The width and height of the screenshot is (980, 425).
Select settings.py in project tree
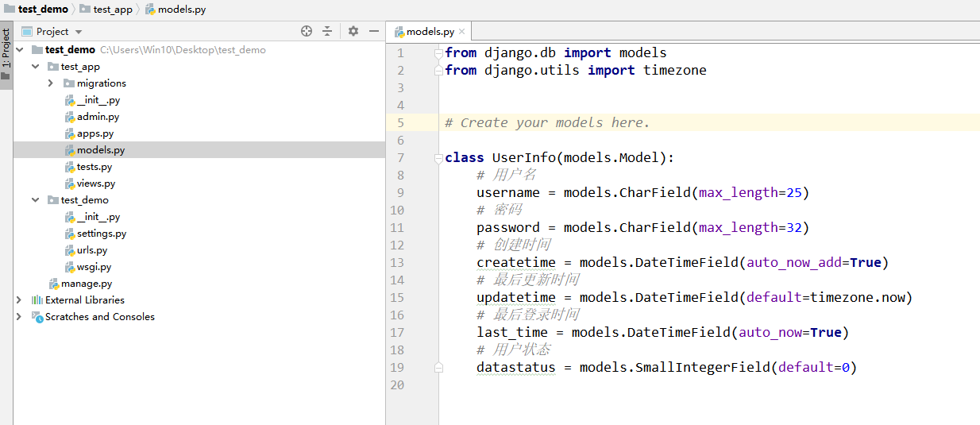point(102,234)
